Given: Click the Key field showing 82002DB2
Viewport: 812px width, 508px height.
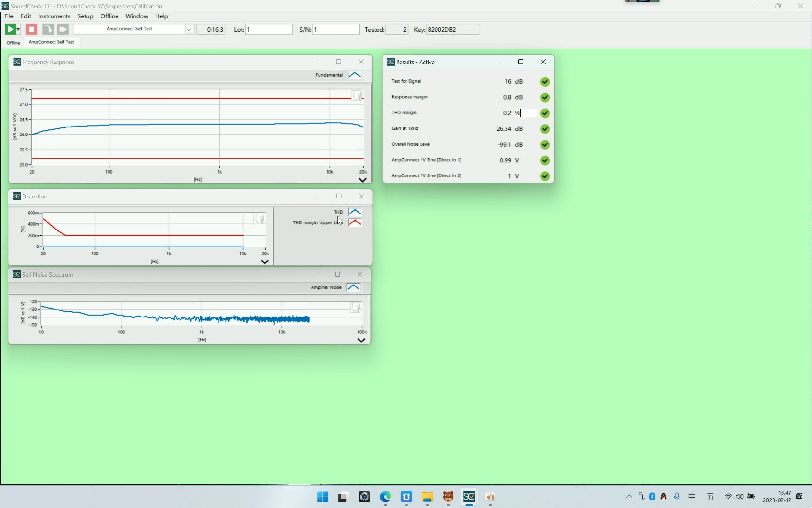Looking at the screenshot, I should [453, 29].
